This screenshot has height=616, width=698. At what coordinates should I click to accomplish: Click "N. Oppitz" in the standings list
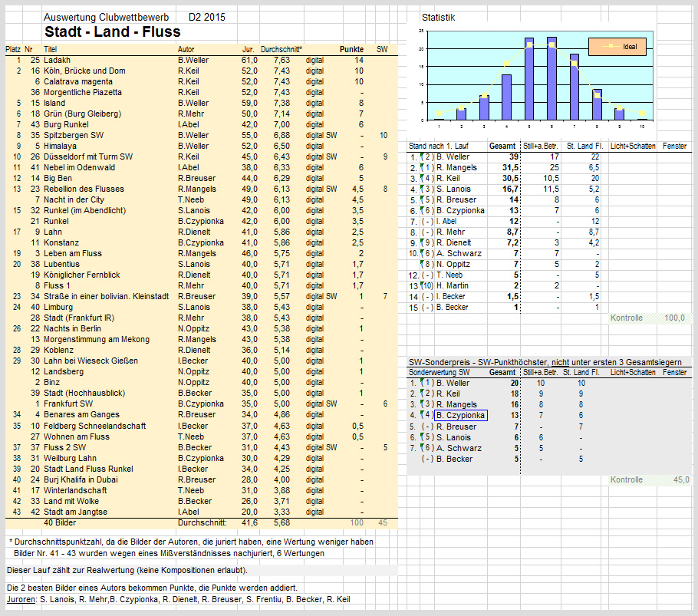point(453,264)
